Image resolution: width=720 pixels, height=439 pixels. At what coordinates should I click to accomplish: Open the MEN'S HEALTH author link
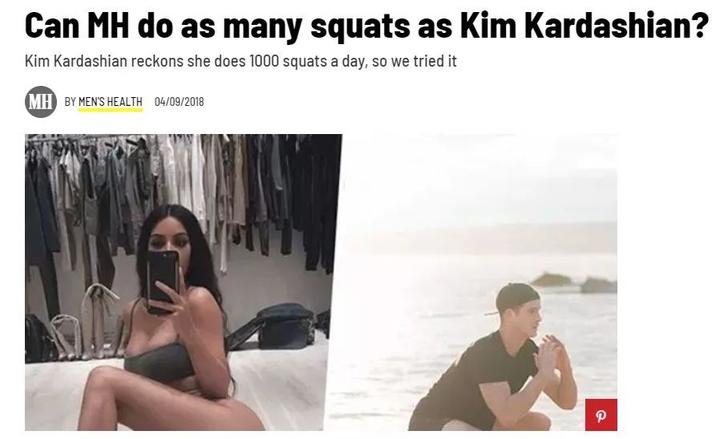(x=110, y=102)
